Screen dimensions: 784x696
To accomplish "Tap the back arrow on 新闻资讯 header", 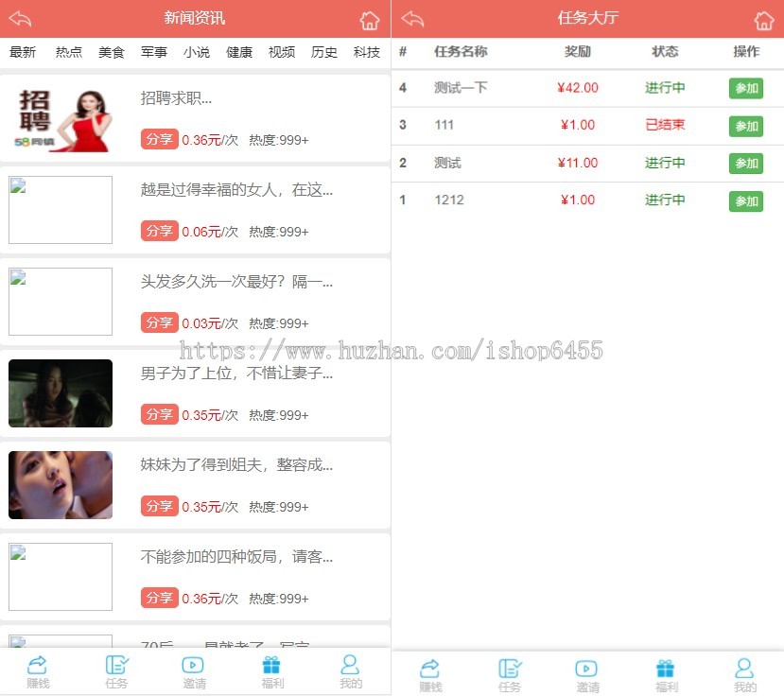I will [21, 19].
